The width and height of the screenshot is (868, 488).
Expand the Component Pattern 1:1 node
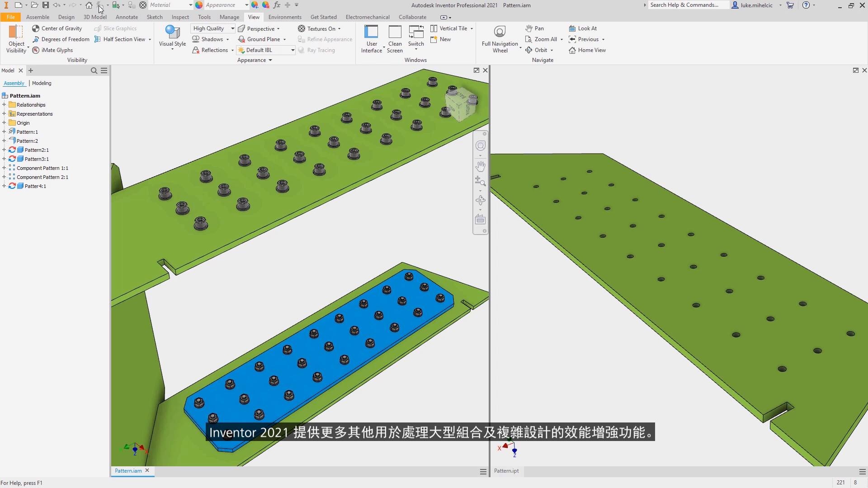point(4,168)
